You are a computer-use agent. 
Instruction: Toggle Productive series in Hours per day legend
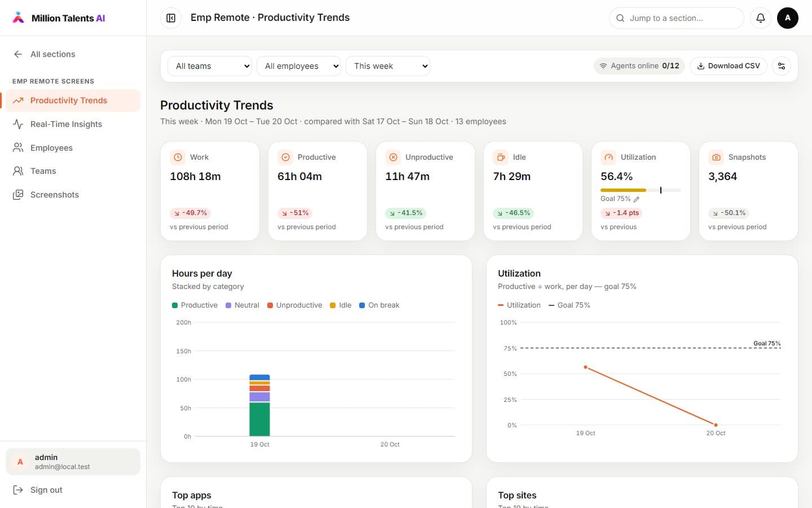click(x=195, y=305)
